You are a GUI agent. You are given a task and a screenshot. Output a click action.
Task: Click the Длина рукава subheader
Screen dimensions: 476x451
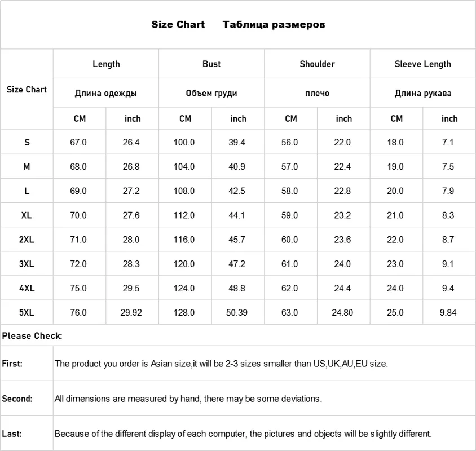coord(423,93)
